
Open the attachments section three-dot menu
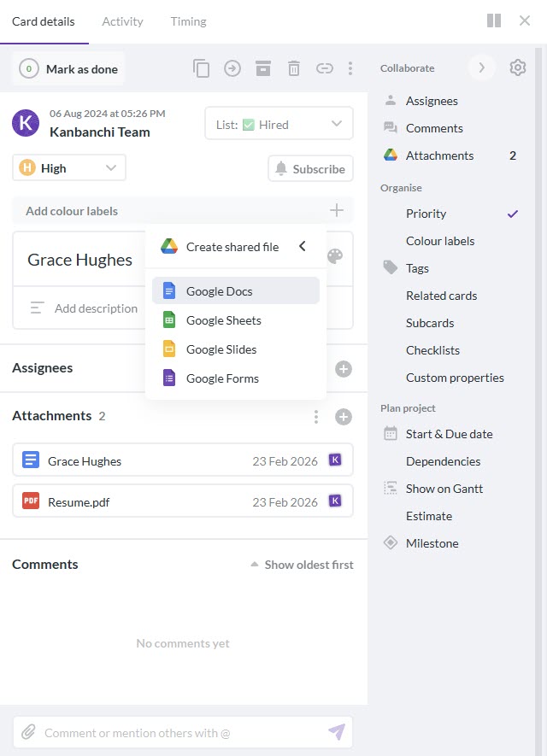(316, 417)
